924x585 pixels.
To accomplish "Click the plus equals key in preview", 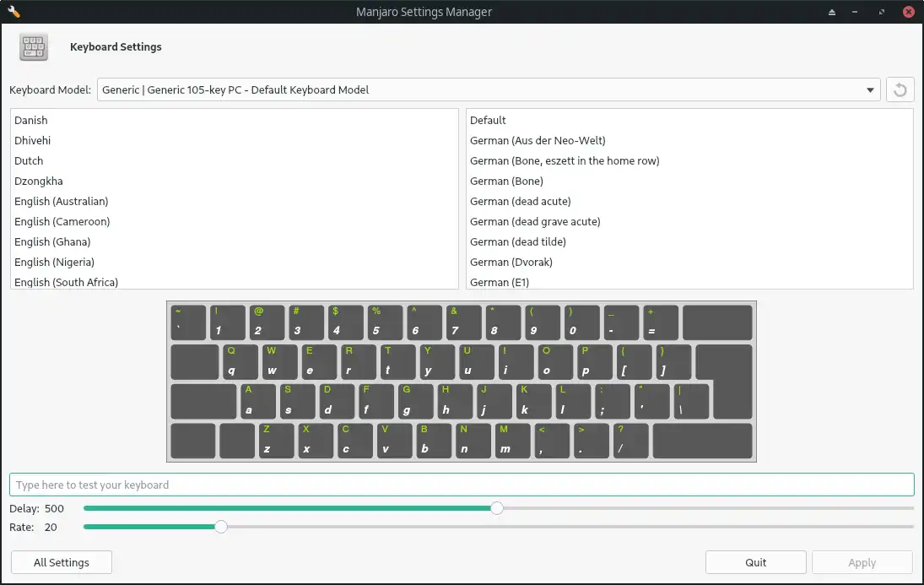I will coord(661,322).
